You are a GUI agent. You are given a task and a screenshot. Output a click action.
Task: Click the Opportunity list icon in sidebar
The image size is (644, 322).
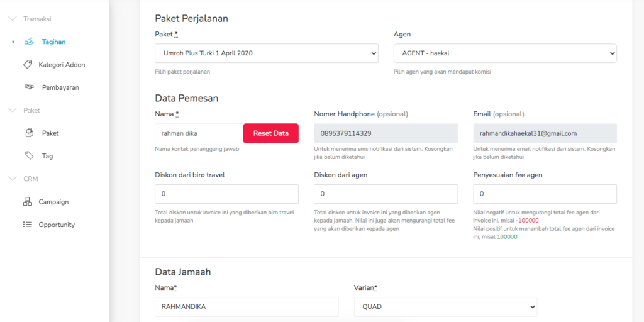(28, 225)
